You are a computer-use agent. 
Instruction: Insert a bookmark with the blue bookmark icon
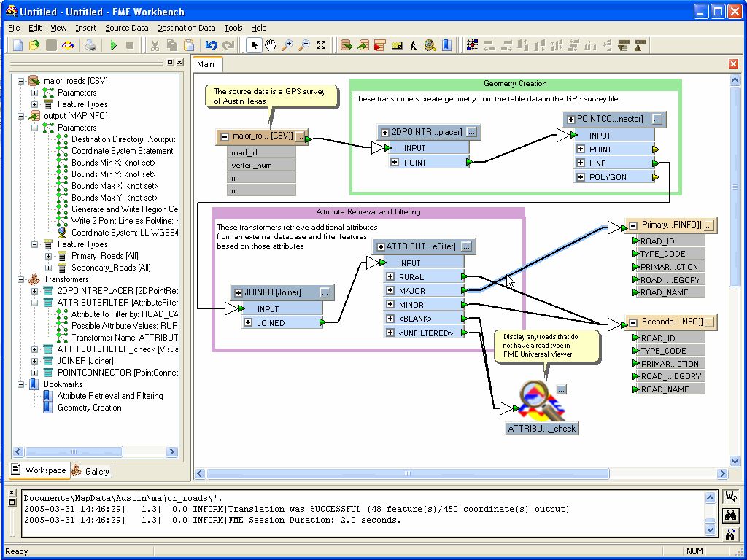(446, 45)
